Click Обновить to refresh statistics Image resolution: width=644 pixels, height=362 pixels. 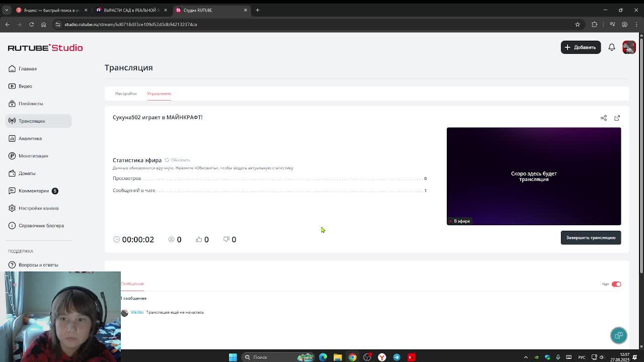[x=178, y=160]
